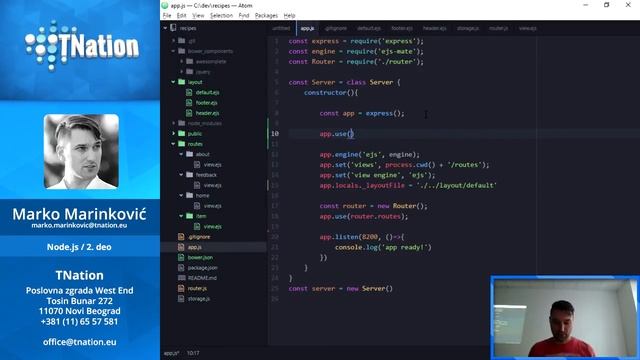The image size is (640, 360).
Task: Collapse the recipes project root arrow
Action: pos(165,28)
